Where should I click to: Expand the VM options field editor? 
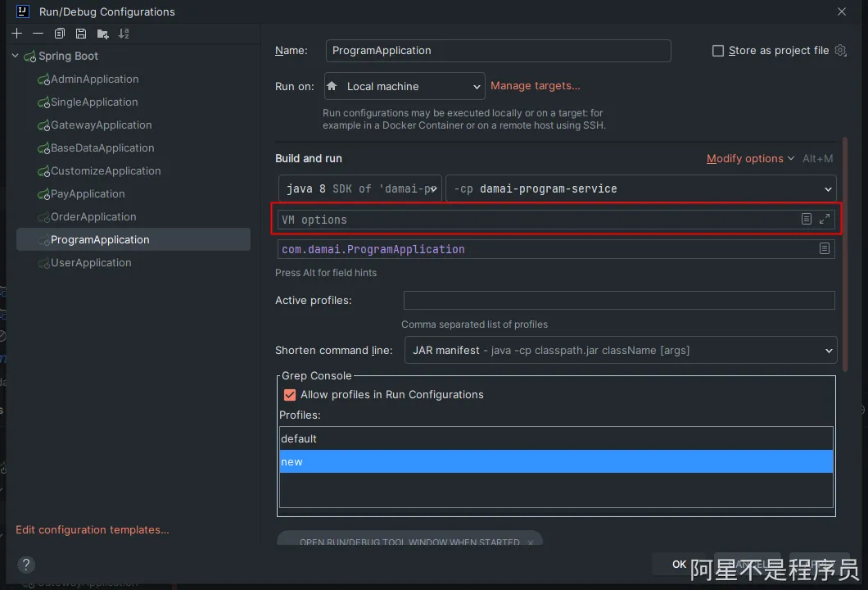(x=825, y=219)
